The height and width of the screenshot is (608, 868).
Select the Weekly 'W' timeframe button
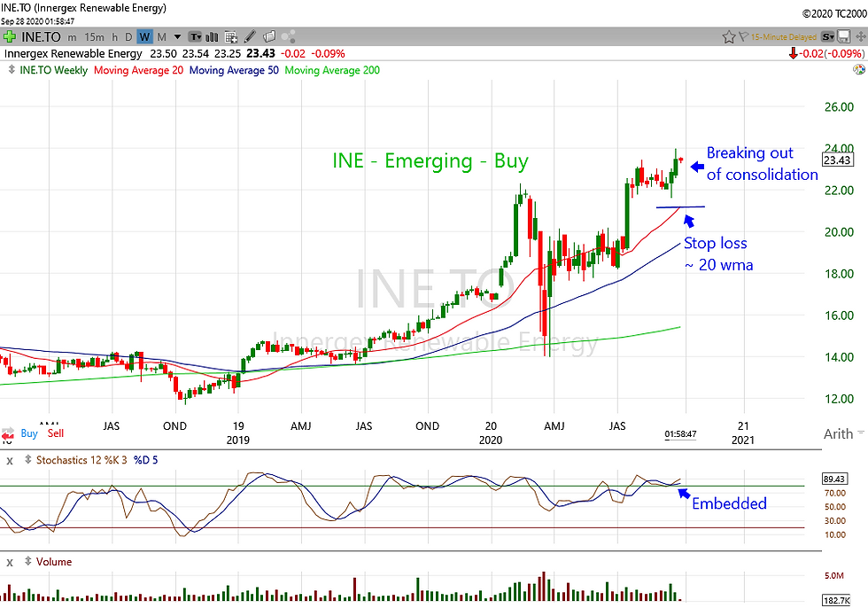coord(144,37)
